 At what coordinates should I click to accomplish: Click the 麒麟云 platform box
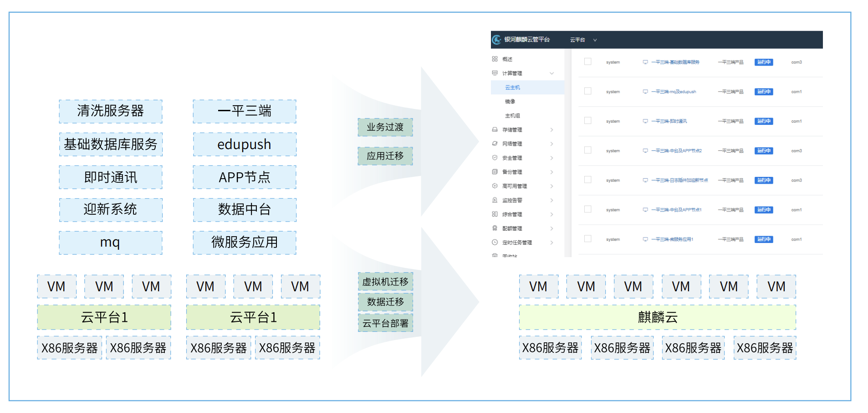(658, 317)
